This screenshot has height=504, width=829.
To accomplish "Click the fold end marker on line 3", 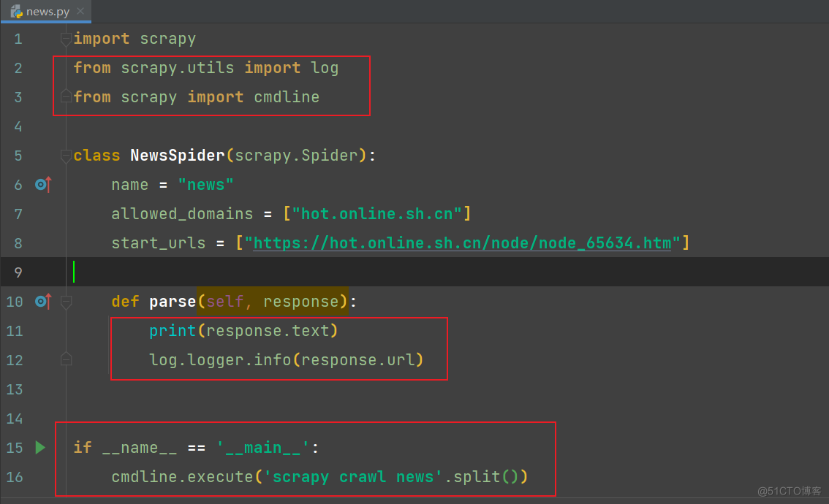I will click(x=66, y=96).
